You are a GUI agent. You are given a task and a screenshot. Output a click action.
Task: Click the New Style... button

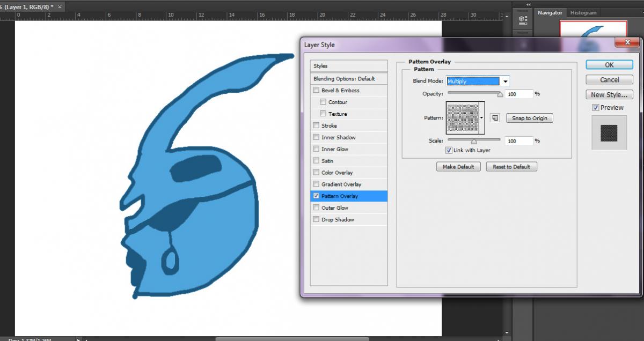pyautogui.click(x=609, y=95)
